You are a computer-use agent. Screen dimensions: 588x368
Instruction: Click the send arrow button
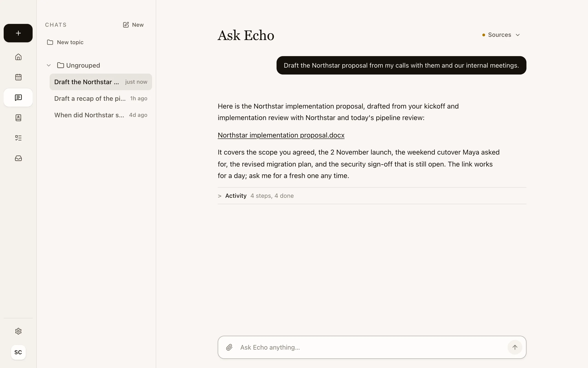(x=515, y=347)
